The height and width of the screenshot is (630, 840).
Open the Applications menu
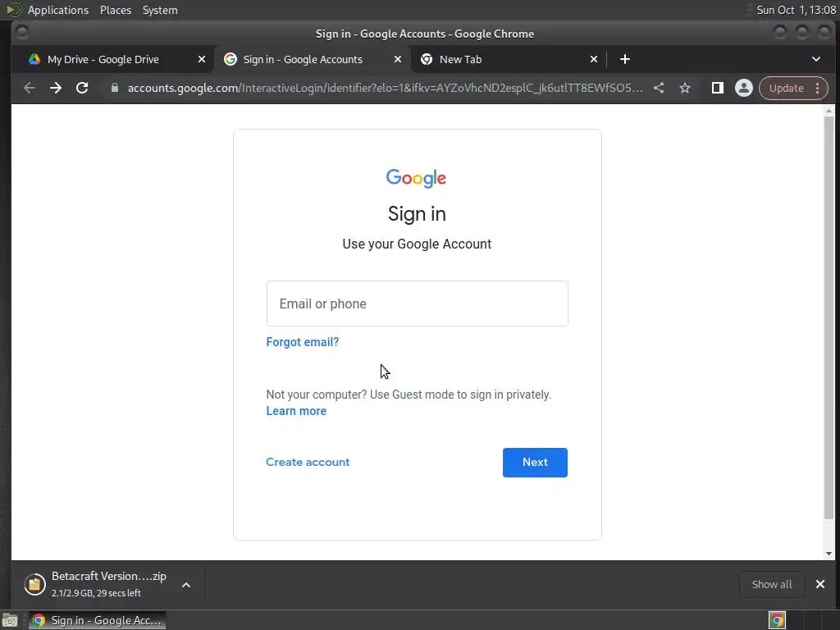pyautogui.click(x=58, y=10)
